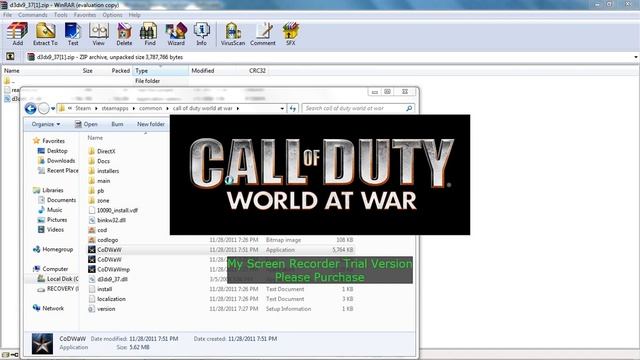Select the RECOVERY drive
Viewport: 640px width, 360px height.
58,289
